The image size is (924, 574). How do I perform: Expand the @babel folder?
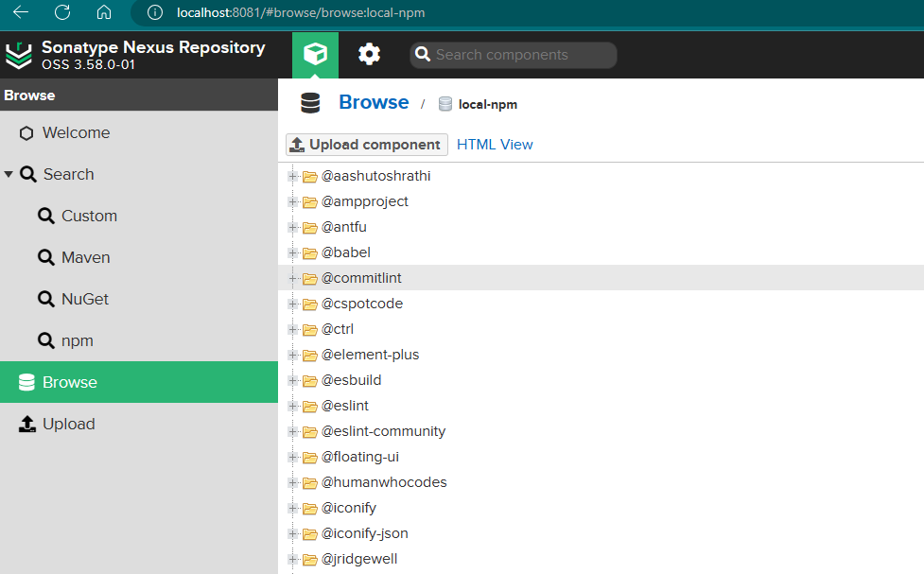click(292, 252)
